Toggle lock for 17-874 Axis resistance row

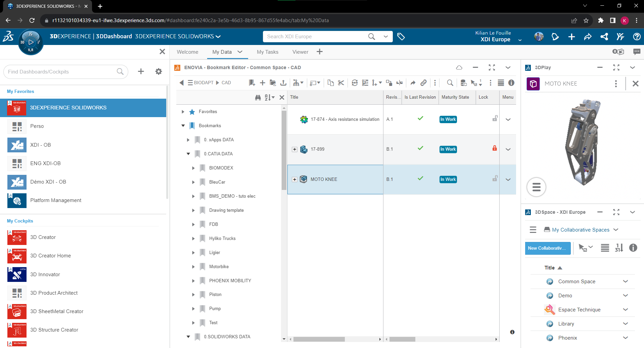click(495, 118)
